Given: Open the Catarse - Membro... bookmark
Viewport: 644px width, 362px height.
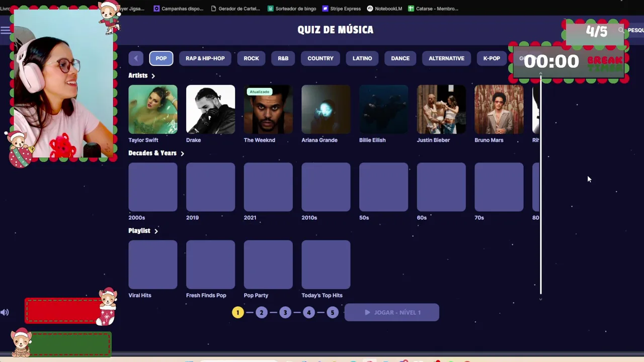Looking at the screenshot, I should (x=433, y=9).
